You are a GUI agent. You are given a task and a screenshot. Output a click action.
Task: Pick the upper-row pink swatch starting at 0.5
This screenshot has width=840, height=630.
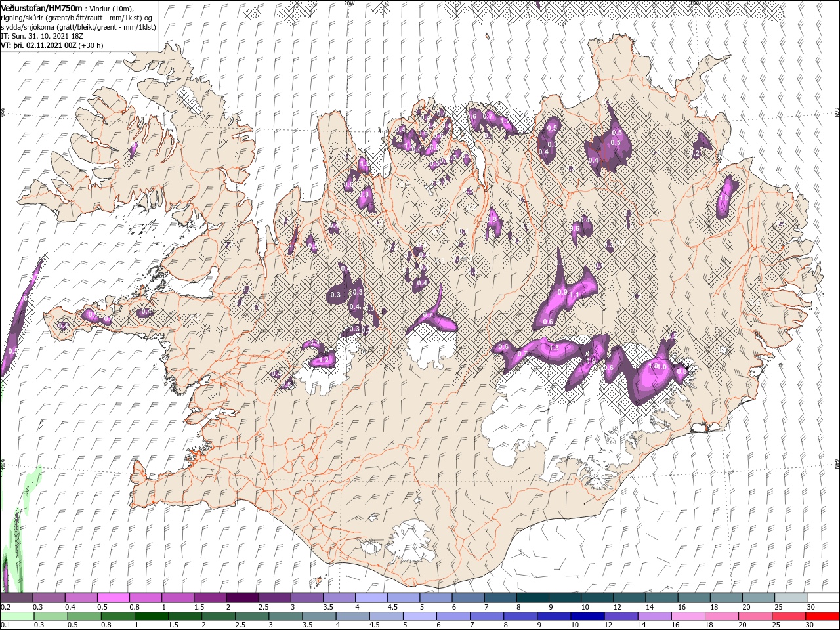(x=114, y=598)
